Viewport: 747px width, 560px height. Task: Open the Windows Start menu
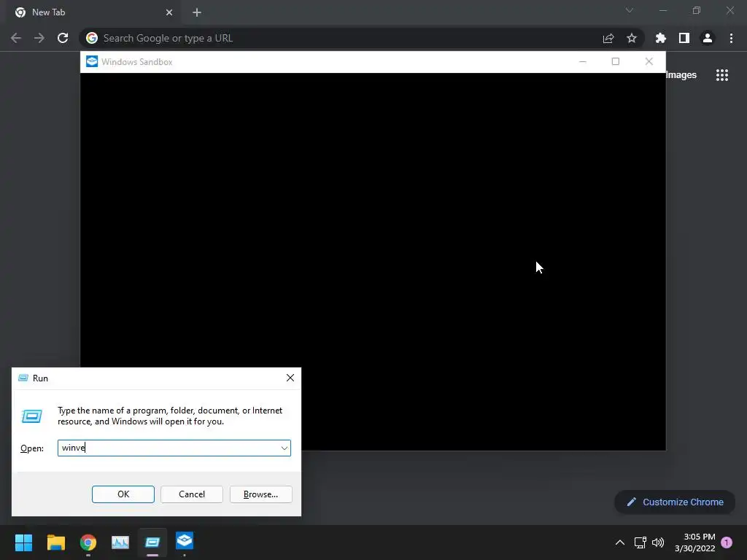(23, 542)
